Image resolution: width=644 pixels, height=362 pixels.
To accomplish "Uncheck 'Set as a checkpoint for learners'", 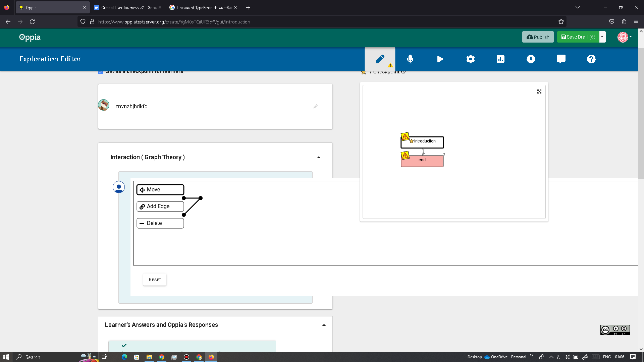I will [100, 71].
